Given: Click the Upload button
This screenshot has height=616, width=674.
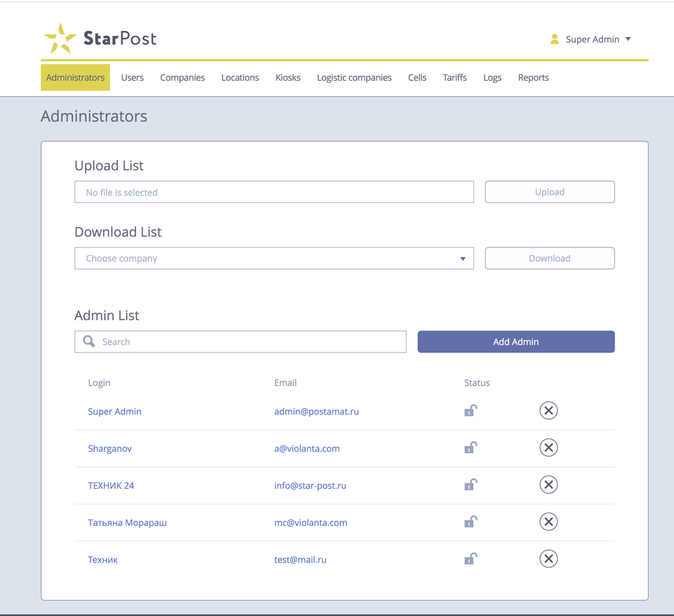Looking at the screenshot, I should pyautogui.click(x=549, y=192).
